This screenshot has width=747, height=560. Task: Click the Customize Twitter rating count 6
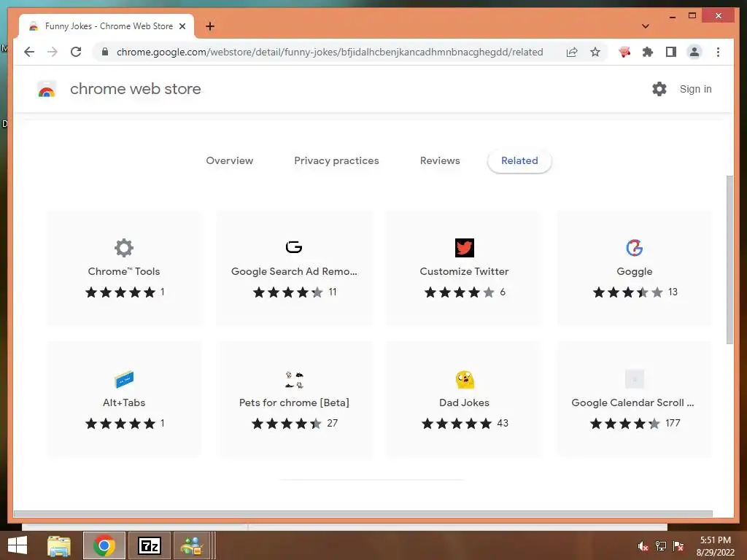point(503,292)
